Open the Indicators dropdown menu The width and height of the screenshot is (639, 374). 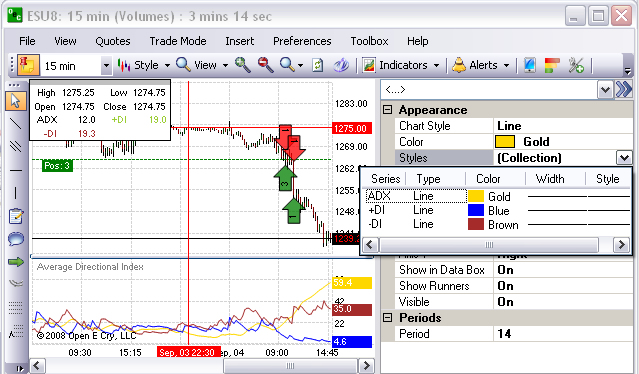(401, 65)
